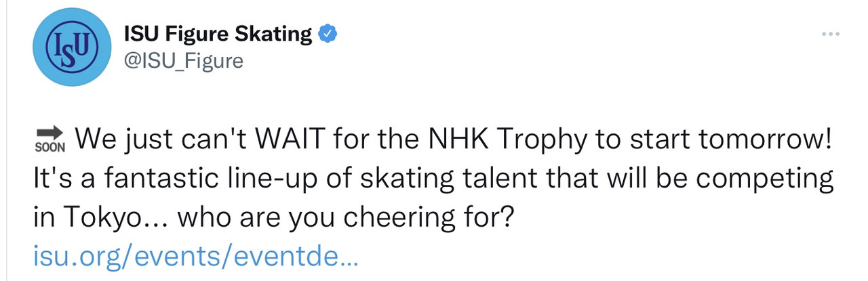868x281 pixels.
Task: Visit the @ISU_Figure handle
Action: pyautogui.click(x=183, y=61)
